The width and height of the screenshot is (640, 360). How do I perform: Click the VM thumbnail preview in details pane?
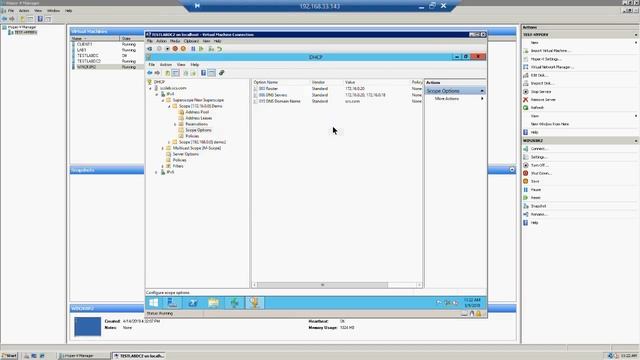[x=88, y=327]
